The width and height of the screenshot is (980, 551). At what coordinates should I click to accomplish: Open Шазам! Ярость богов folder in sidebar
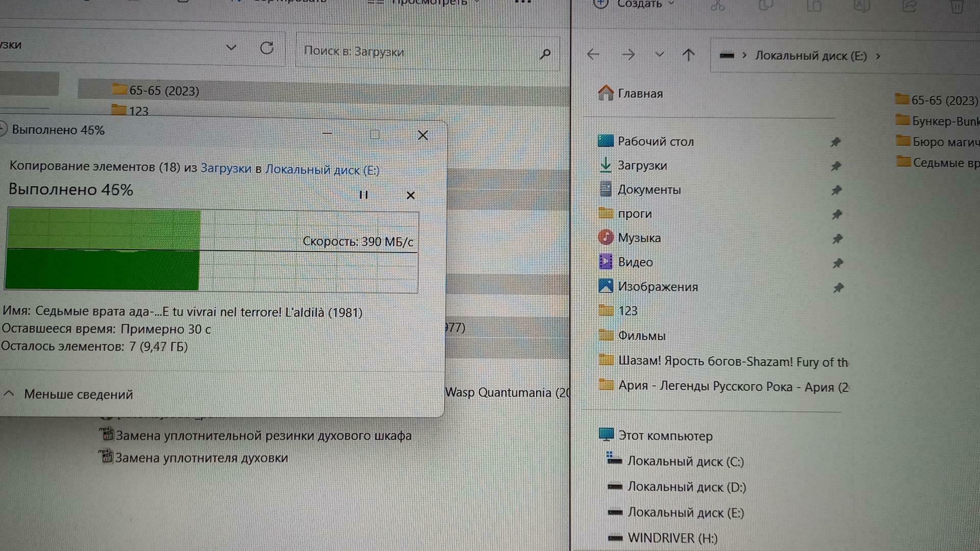pyautogui.click(x=723, y=361)
